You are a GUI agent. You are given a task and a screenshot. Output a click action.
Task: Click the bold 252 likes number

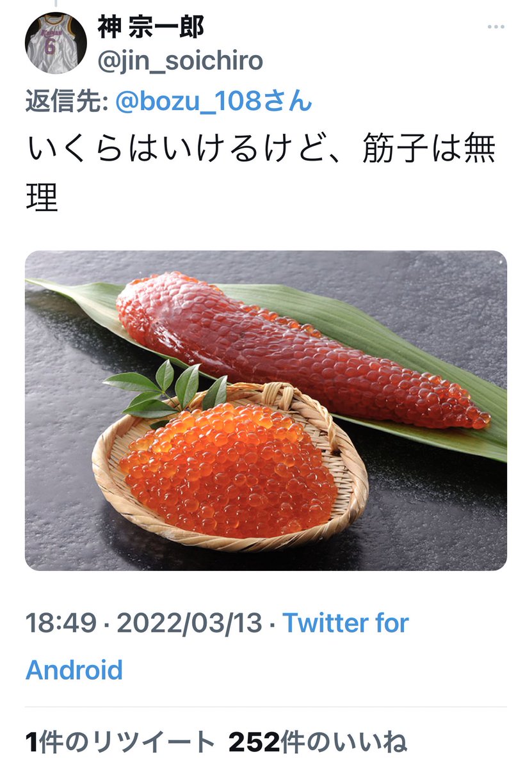(254, 742)
